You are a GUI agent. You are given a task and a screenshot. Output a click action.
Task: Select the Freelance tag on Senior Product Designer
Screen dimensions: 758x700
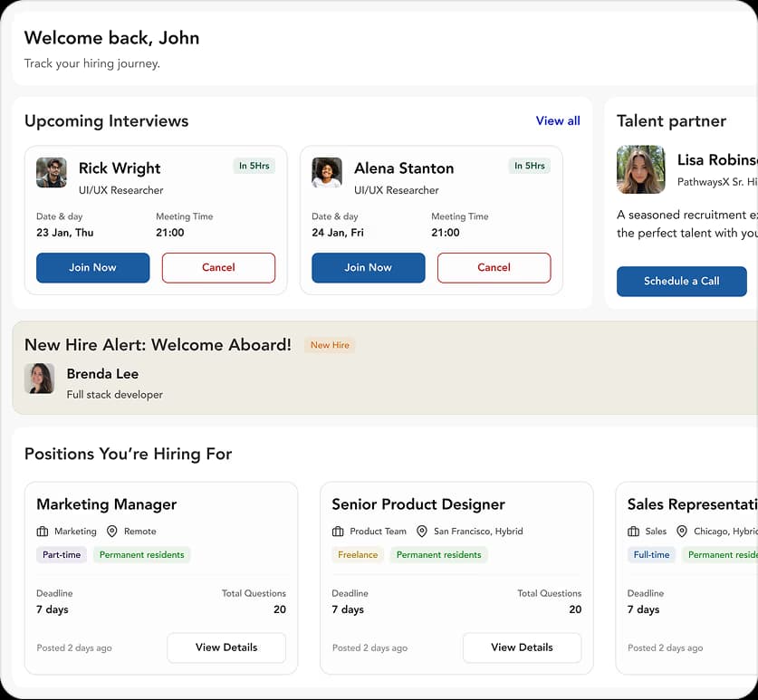pos(358,554)
